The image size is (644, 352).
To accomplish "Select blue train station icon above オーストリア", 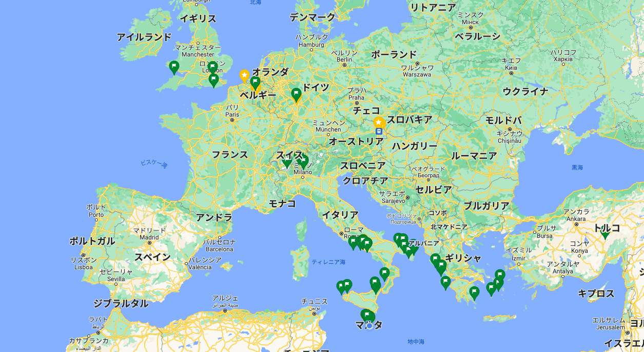I will click(379, 131).
